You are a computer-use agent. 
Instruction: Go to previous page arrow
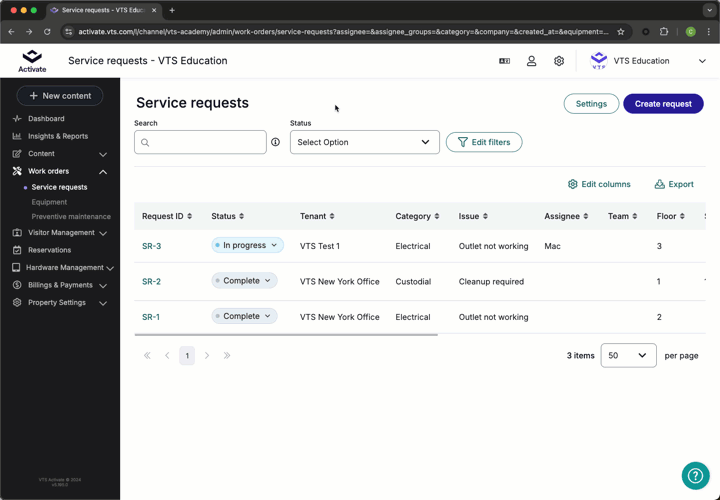coord(167,355)
